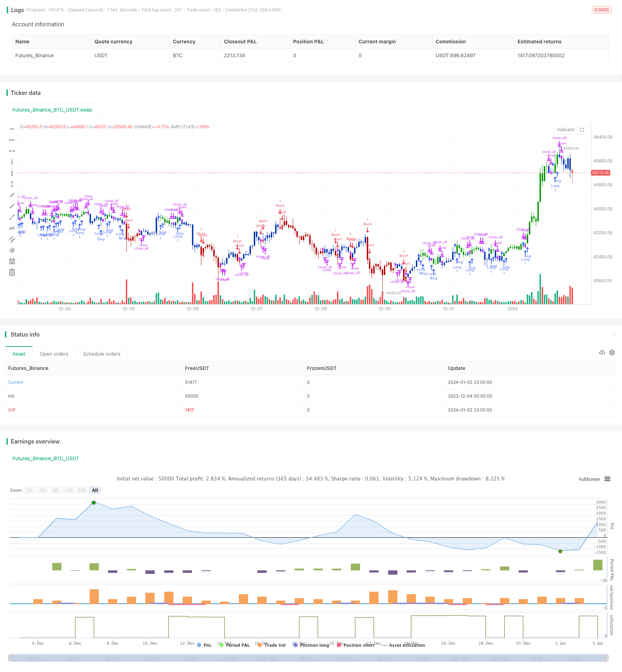Select the price channel line tool
The width and height of the screenshot is (622, 672).
click(x=12, y=239)
